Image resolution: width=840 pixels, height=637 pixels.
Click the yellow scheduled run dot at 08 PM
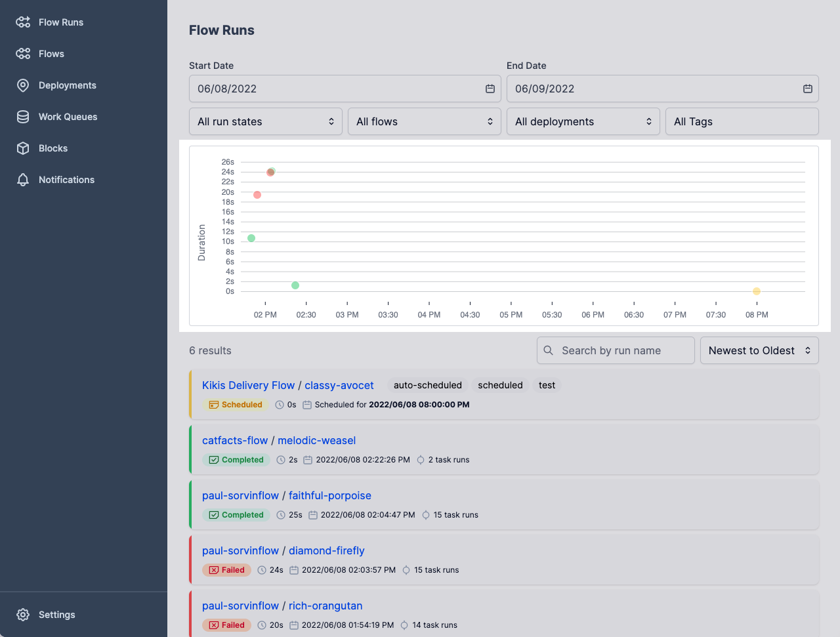tap(757, 291)
